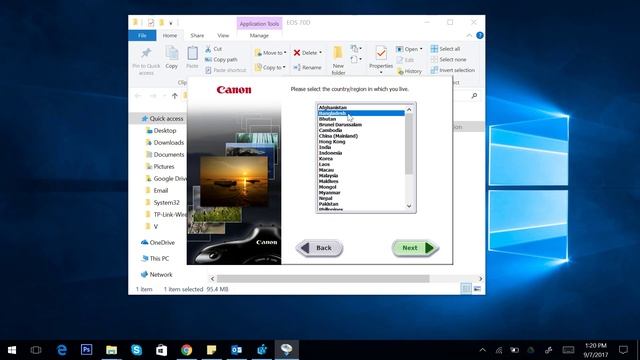Click the Cut scissors command
The height and width of the screenshot is (360, 640).
point(213,49)
